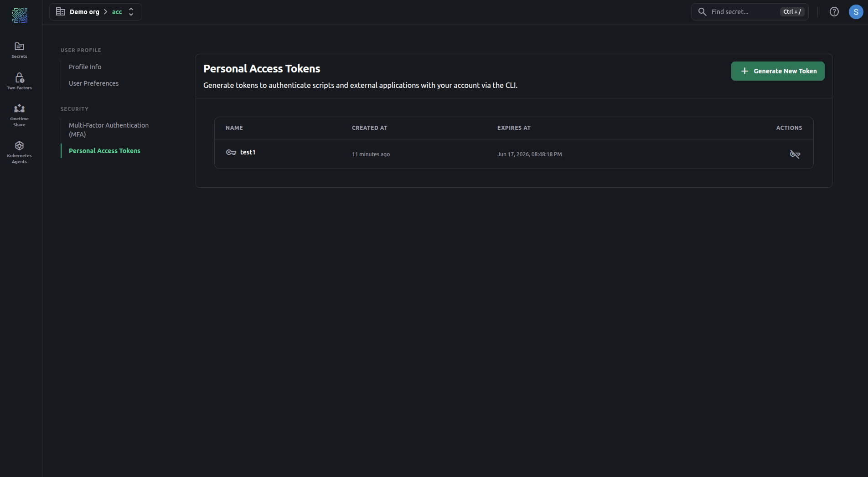
Task: Revoke the test1 token
Action: point(795,154)
